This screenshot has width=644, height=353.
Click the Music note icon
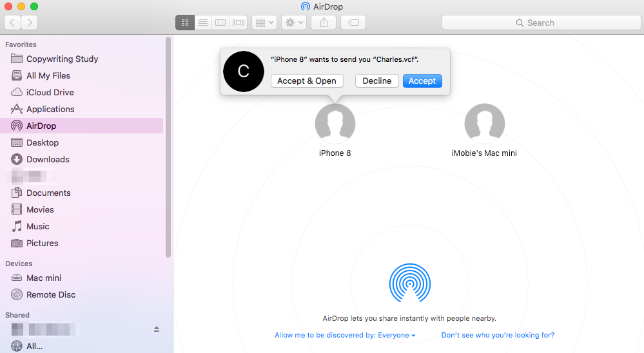click(x=16, y=226)
